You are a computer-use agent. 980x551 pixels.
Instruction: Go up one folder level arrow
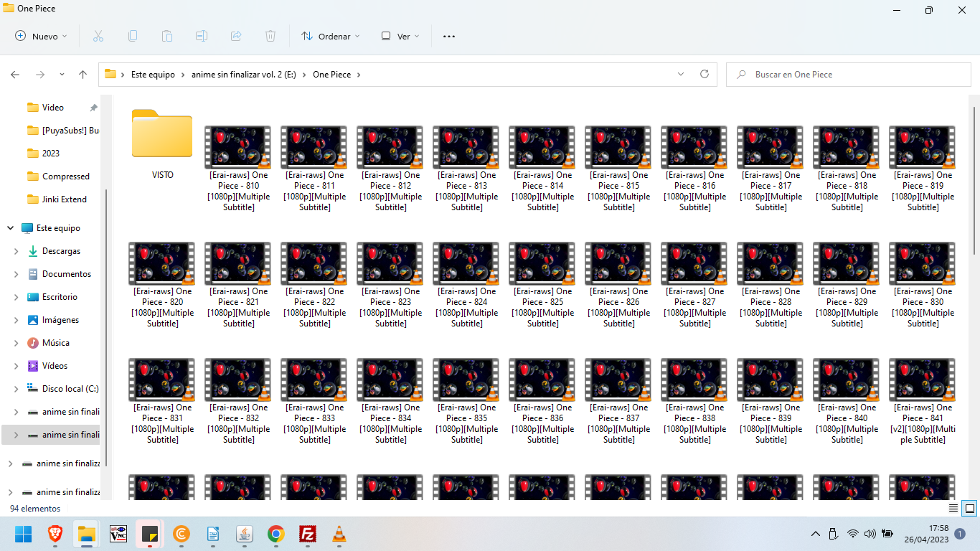tap(83, 75)
